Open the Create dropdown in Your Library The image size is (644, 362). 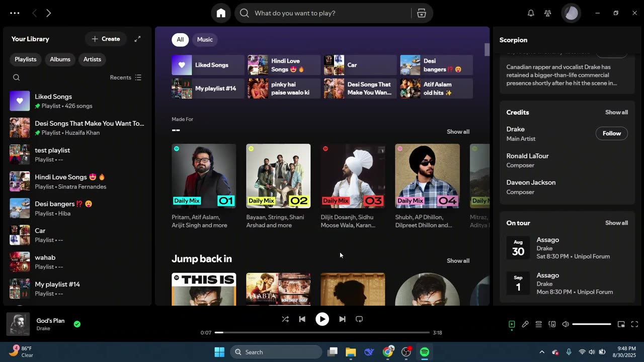click(106, 39)
